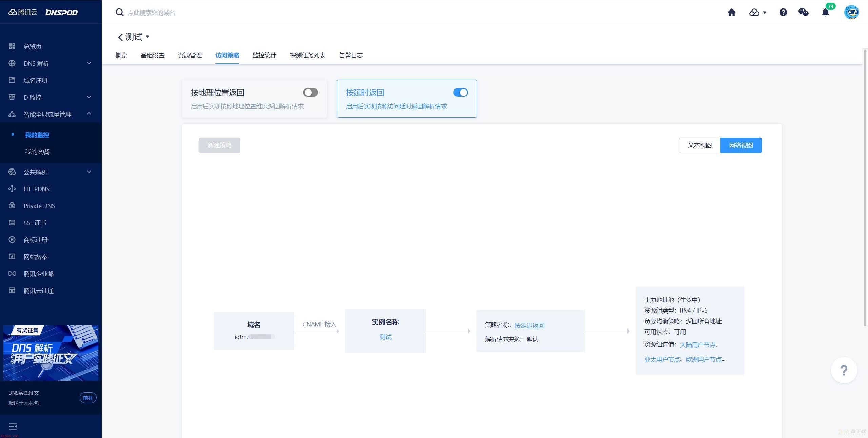Viewport: 868px width, 438px height.
Task: Open the 资源管理 tab
Action: [x=190, y=55]
